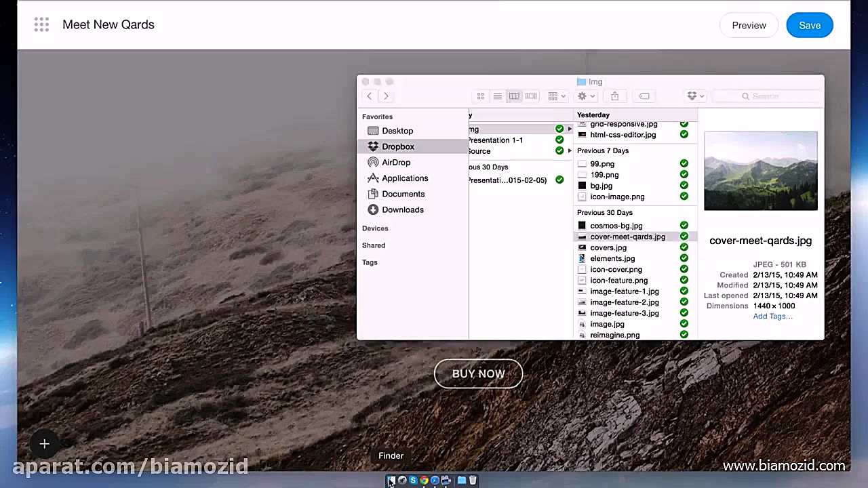Switch Finder to icon view
Screen dimensions: 868x488
point(481,96)
